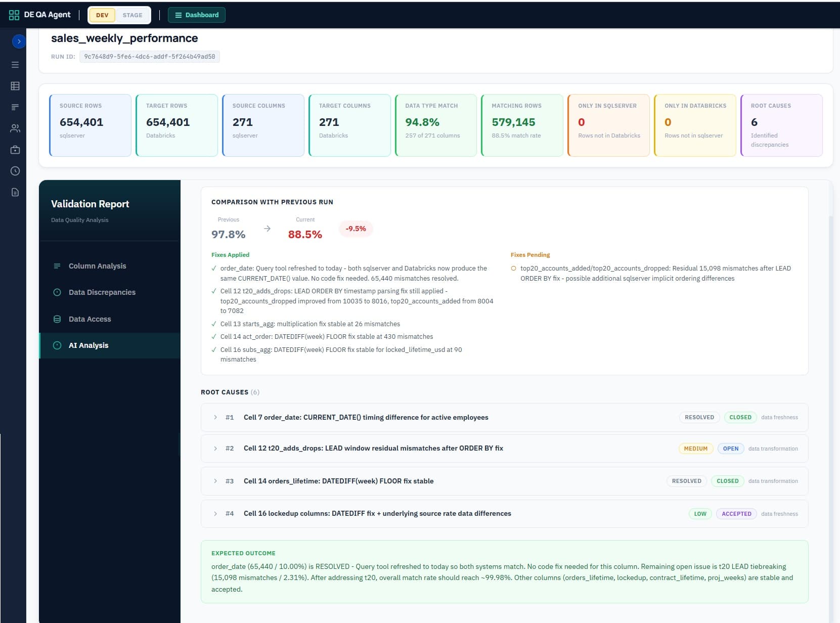Click the previous 97.8% match rate
This screenshot has height=623, width=840.
(229, 235)
